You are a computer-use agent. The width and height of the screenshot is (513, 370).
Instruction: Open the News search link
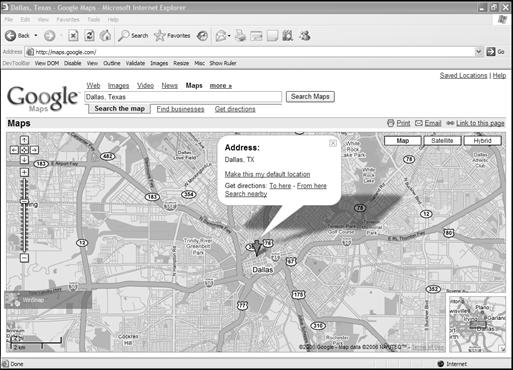170,86
